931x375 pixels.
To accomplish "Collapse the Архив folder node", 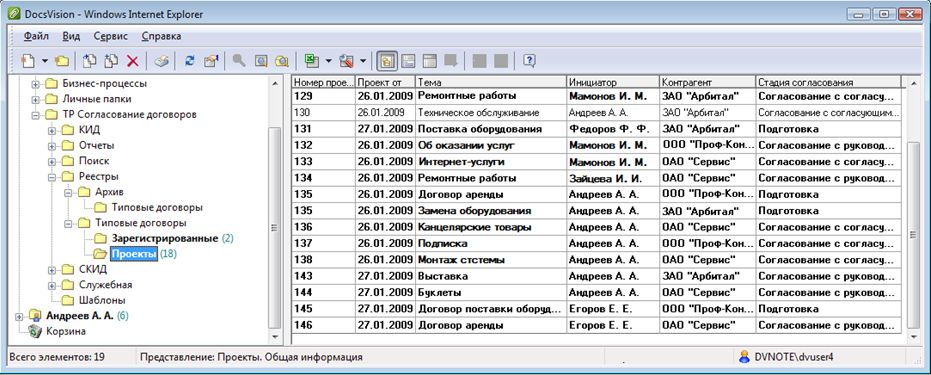I will 69,192.
